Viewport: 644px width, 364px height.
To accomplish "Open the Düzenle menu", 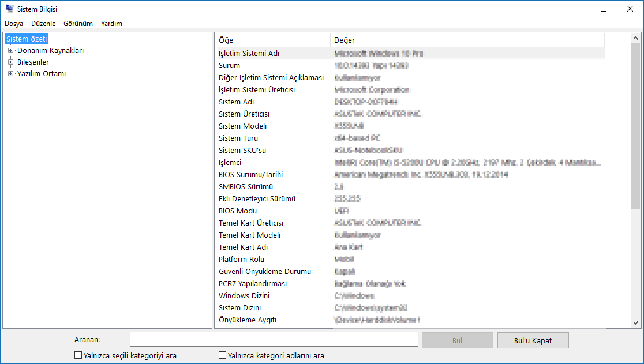I will tap(43, 24).
